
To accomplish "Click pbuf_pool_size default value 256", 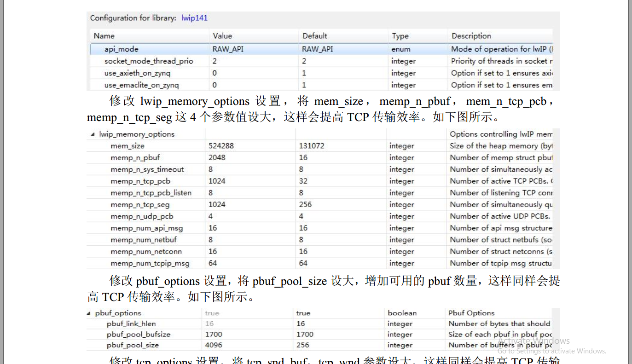I will pos(303,345).
